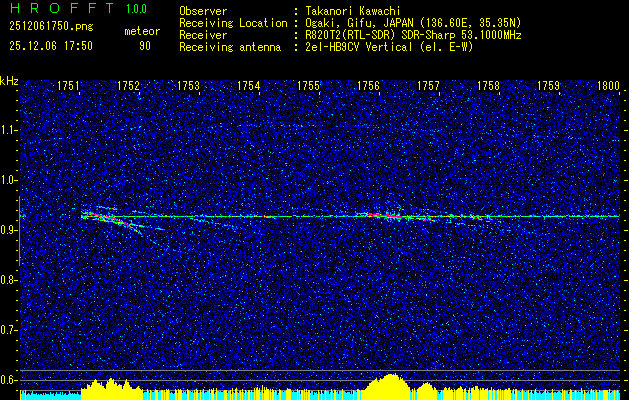Click the kHz axis unit label

click(x=9, y=81)
